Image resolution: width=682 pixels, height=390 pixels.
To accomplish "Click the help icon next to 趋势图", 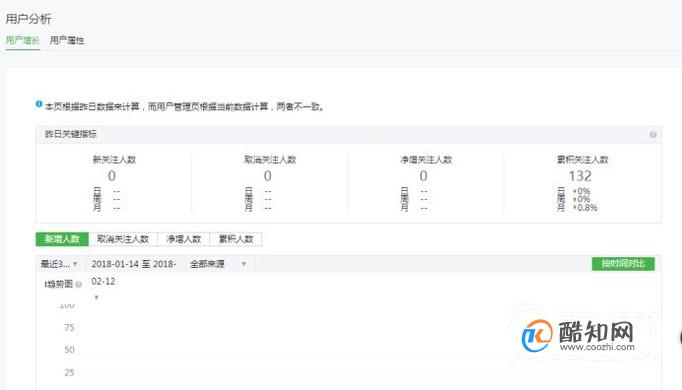I will tap(78, 284).
